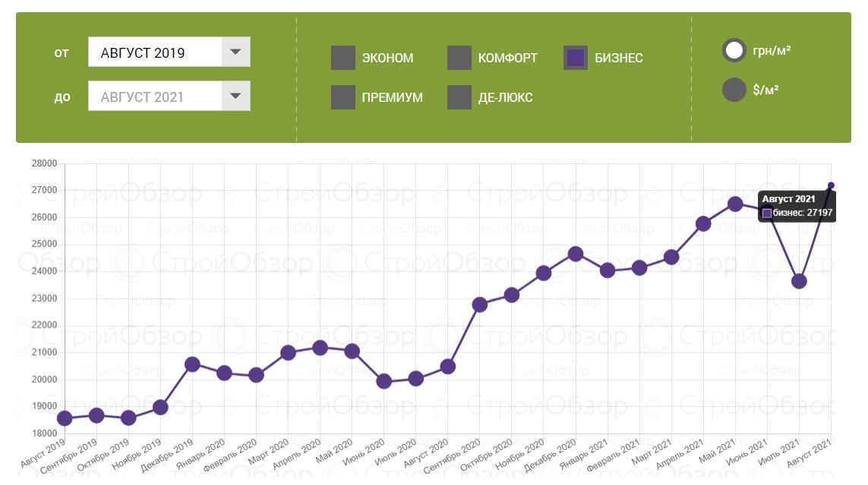Screen dimensions: 868x485
Task: Select the Декабрь 2019 chart point
Action: pyautogui.click(x=193, y=364)
